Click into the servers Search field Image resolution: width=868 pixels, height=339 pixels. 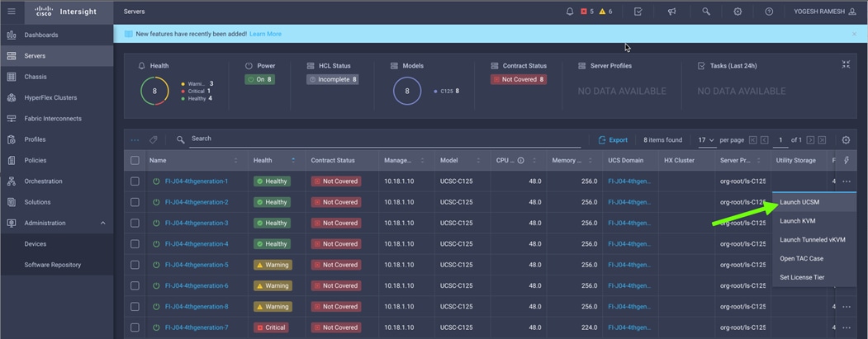tap(385, 139)
